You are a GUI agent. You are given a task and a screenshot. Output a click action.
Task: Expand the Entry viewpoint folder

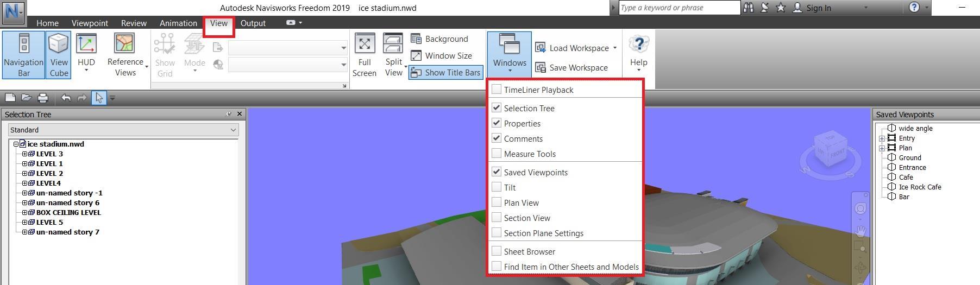[x=882, y=138]
